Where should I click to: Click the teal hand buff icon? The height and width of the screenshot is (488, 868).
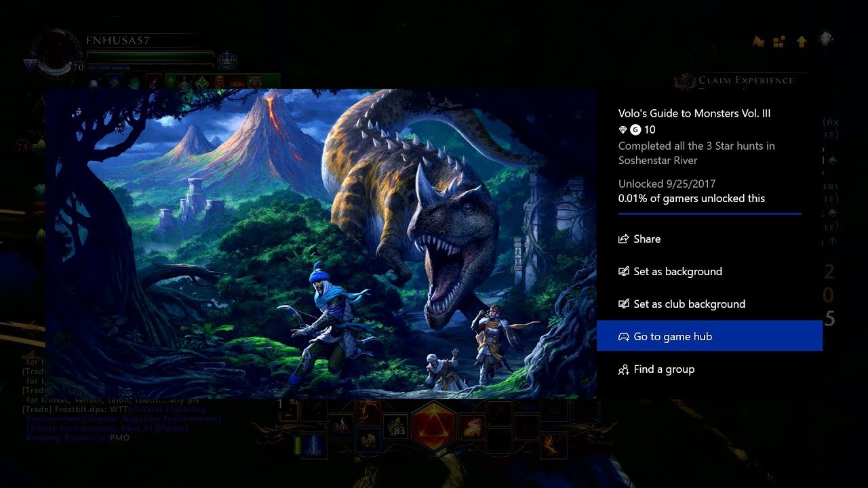[135, 82]
